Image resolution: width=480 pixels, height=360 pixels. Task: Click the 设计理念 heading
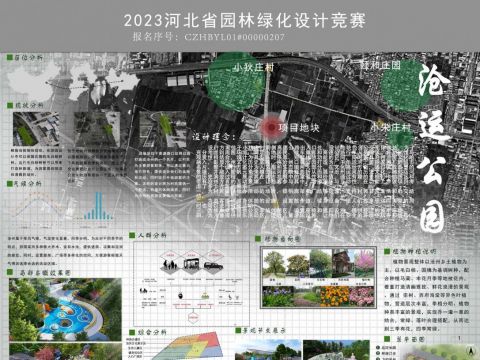[x=215, y=137]
